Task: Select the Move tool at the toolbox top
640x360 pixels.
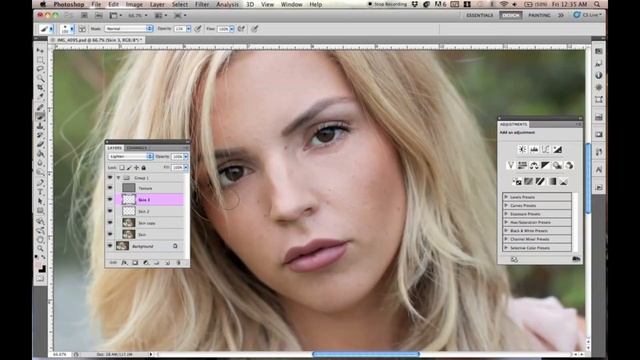Action: 40,50
